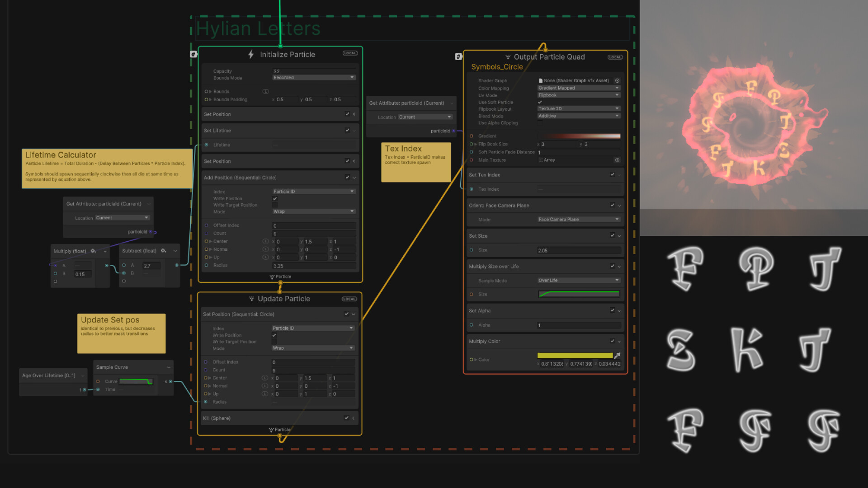Screen dimensions: 868x488
Task: Open Bounds Mode Recorded dropdown
Action: [x=314, y=78]
